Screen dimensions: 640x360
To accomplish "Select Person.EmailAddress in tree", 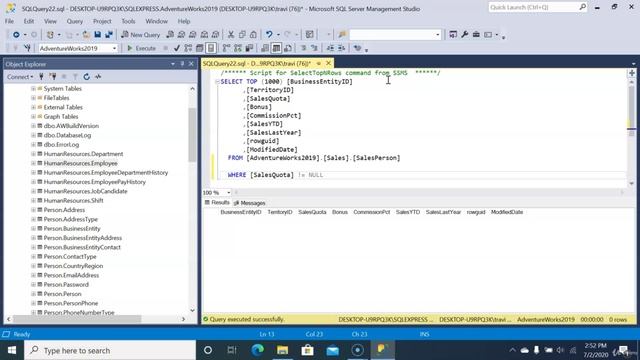I will pos(71,275).
